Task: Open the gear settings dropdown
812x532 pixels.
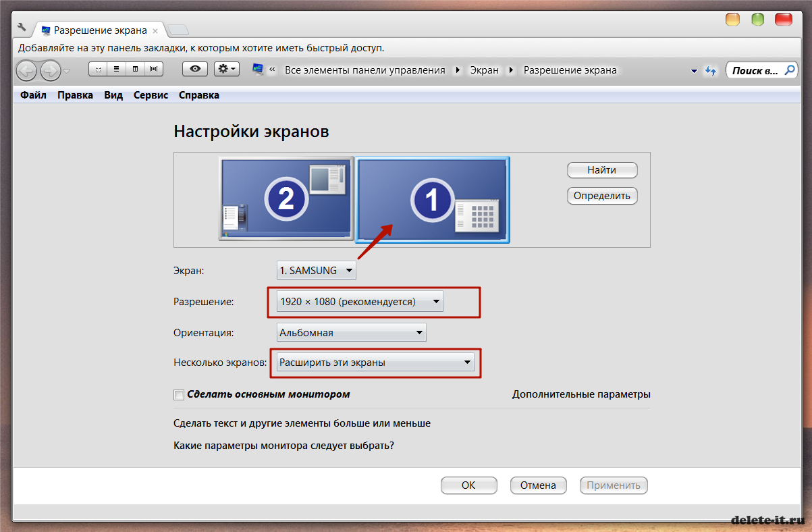Action: (x=226, y=69)
